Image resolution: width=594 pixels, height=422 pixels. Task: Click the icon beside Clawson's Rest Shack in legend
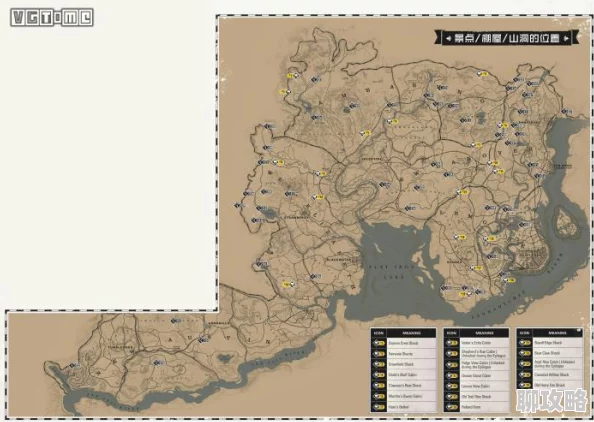point(379,386)
